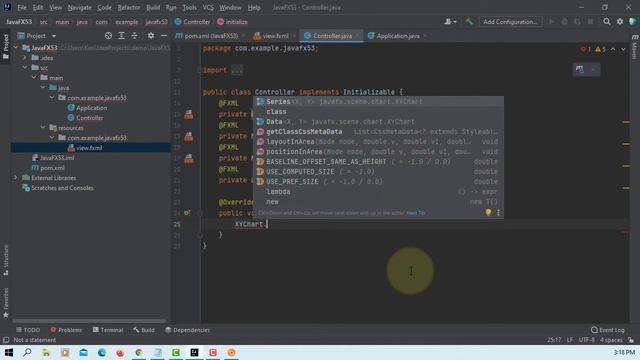Open the Tools menu
This screenshot has height=360, width=640.
(189, 7)
